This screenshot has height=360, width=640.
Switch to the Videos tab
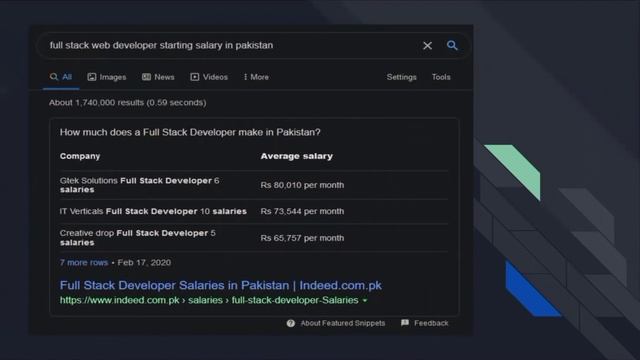coord(209,77)
